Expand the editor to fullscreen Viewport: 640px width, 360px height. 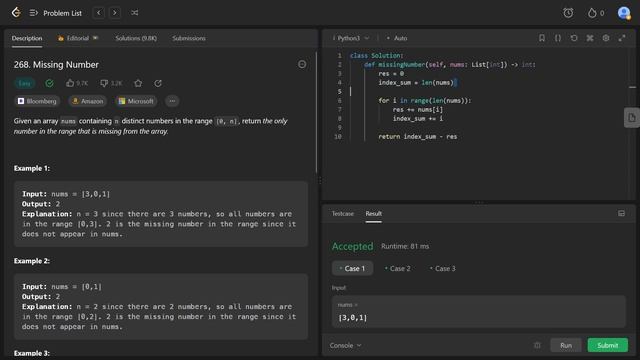622,38
